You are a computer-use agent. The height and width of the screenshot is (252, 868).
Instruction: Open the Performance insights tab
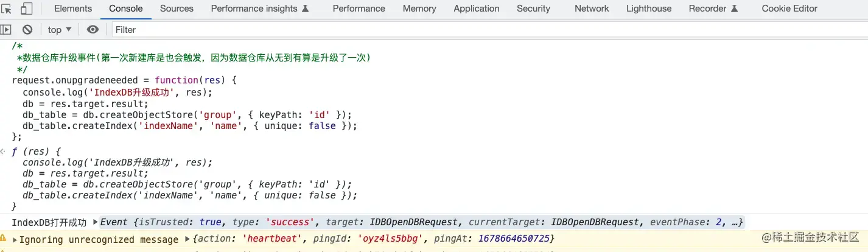[260, 9]
